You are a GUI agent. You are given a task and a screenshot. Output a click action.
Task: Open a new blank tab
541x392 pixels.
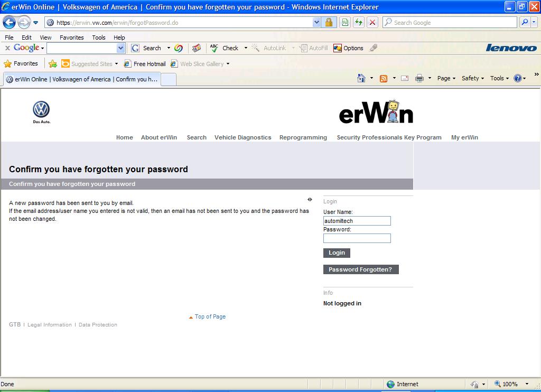[x=169, y=79]
